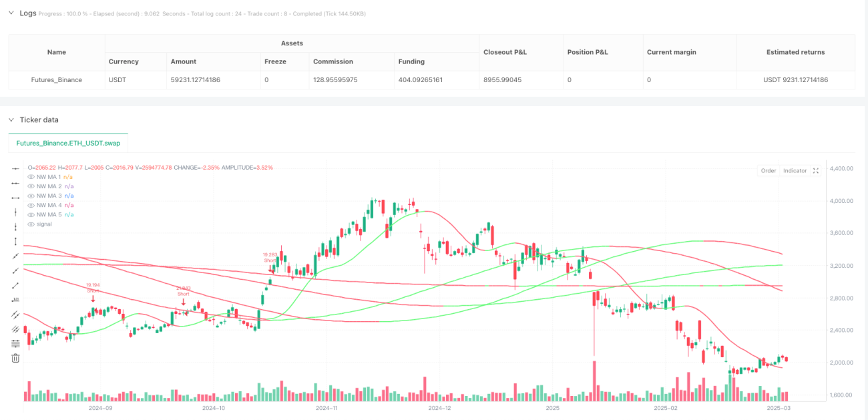This screenshot has height=420, width=868.
Task: Toggle visibility of NW MA 3
Action: pos(31,196)
